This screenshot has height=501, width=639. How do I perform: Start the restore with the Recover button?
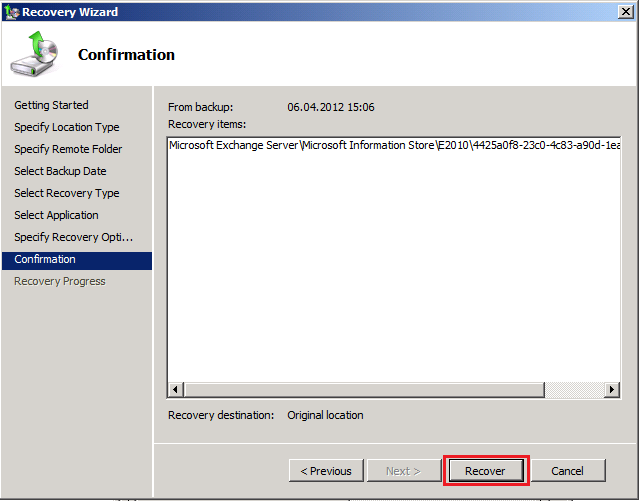[x=485, y=470]
